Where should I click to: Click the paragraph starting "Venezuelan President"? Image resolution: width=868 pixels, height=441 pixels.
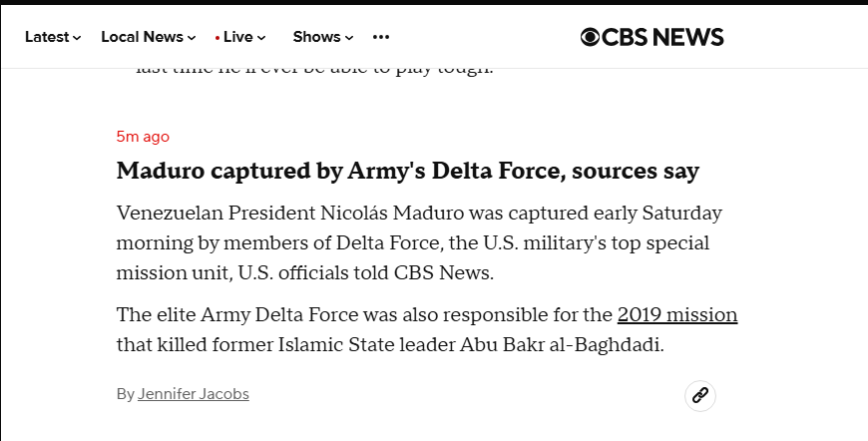[419, 243]
